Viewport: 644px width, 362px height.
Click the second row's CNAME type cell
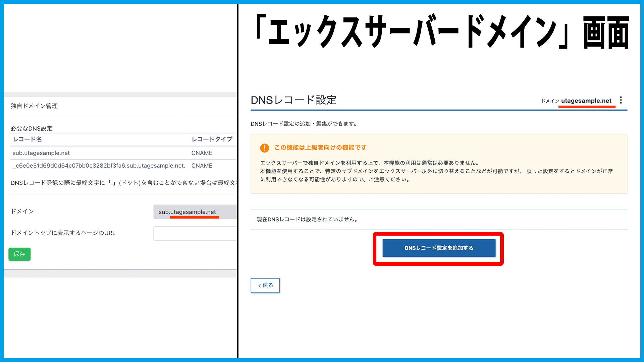pos(202,166)
